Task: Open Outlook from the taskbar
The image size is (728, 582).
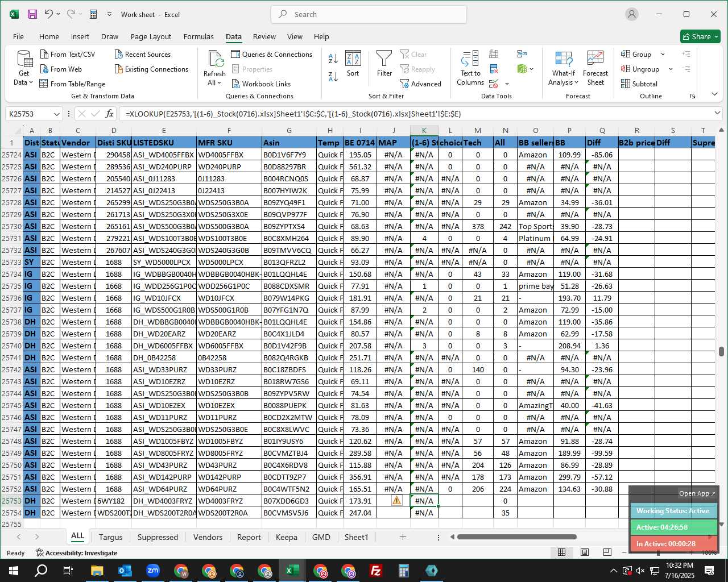Action: 125,571
